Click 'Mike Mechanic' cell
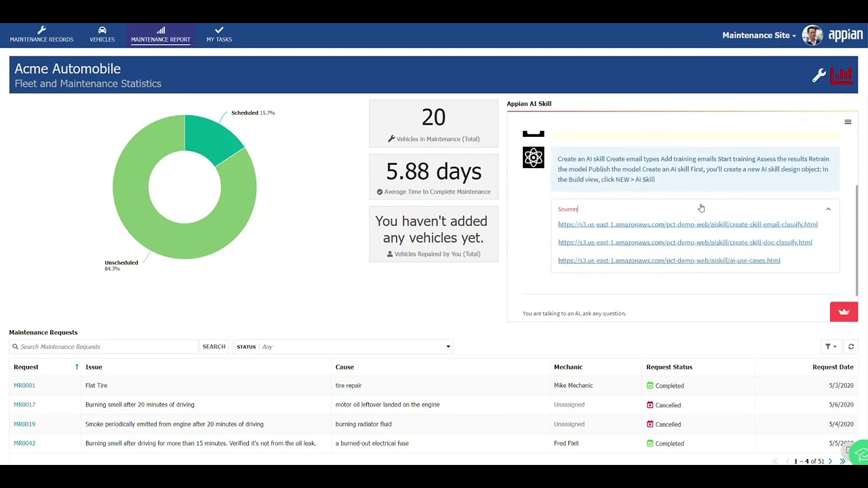The width and height of the screenshot is (868, 488). (573, 386)
